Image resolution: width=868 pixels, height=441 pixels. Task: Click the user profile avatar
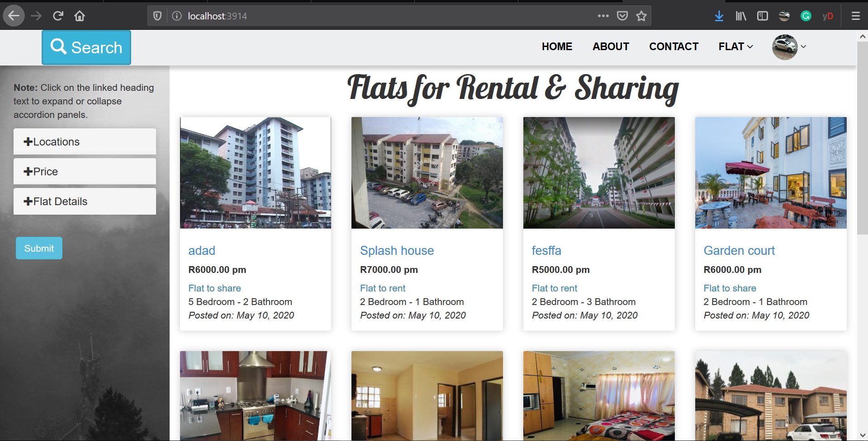(784, 47)
